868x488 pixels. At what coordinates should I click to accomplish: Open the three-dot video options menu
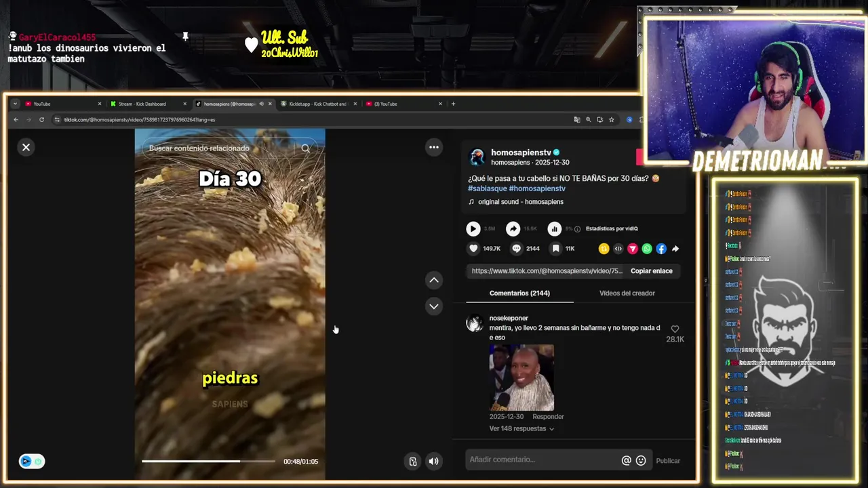(x=434, y=147)
